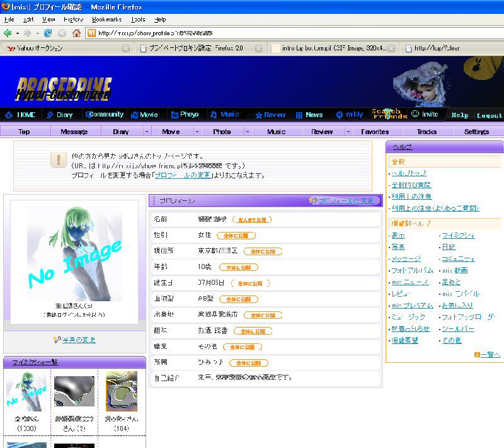This screenshot has width=504, height=448.
Task: Click Movie in the dark navigation bar
Action: click(145, 115)
